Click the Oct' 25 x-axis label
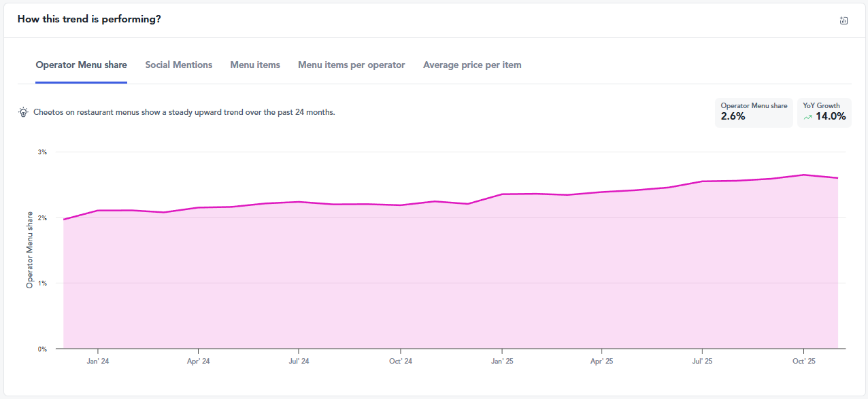The image size is (868, 399). (803, 362)
